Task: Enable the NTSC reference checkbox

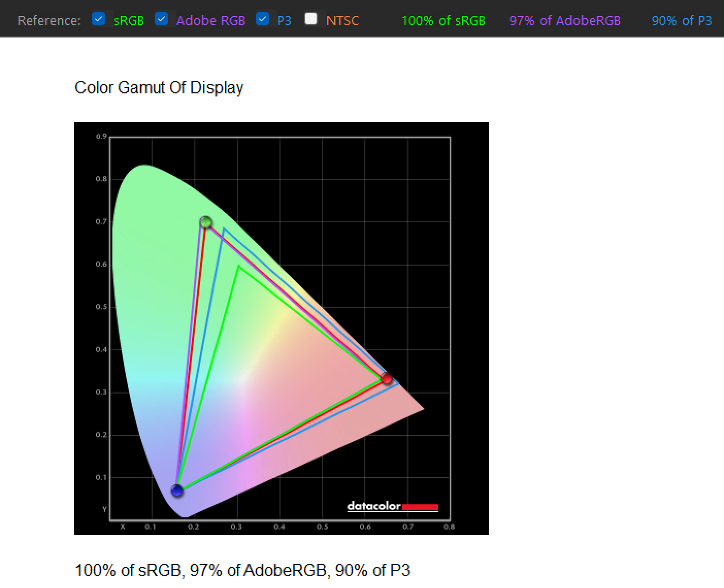Action: coord(311,19)
